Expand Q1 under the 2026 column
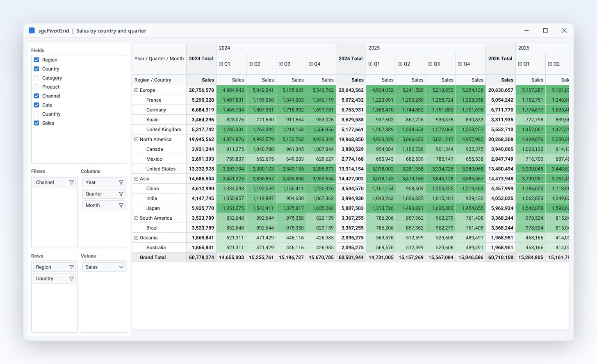 point(520,64)
